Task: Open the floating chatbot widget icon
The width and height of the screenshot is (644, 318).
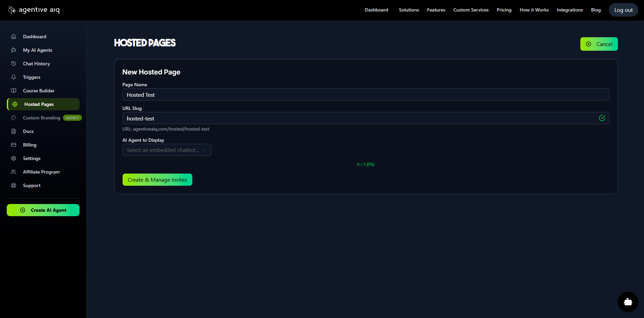Action: [x=628, y=302]
